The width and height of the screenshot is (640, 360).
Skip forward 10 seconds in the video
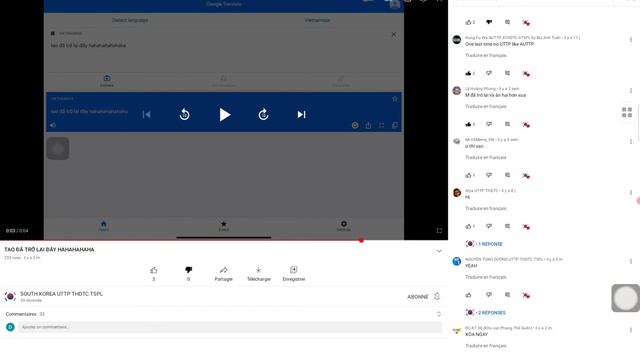pyautogui.click(x=263, y=115)
